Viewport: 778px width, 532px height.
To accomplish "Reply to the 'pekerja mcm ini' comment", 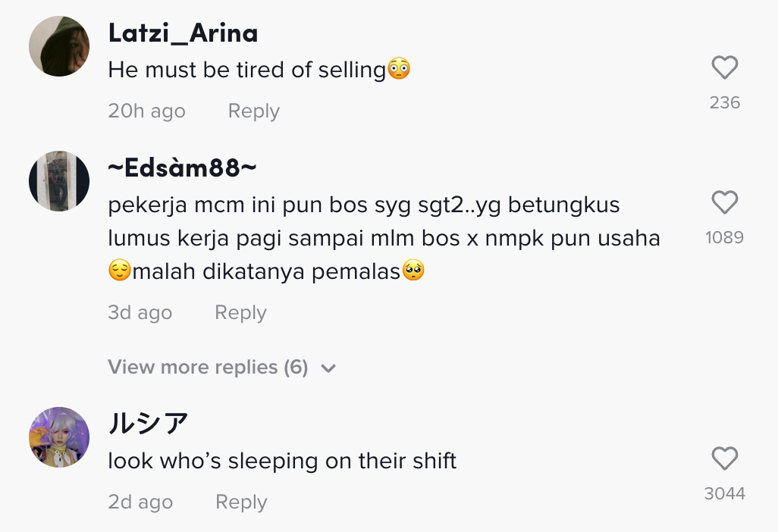I will (x=240, y=313).
